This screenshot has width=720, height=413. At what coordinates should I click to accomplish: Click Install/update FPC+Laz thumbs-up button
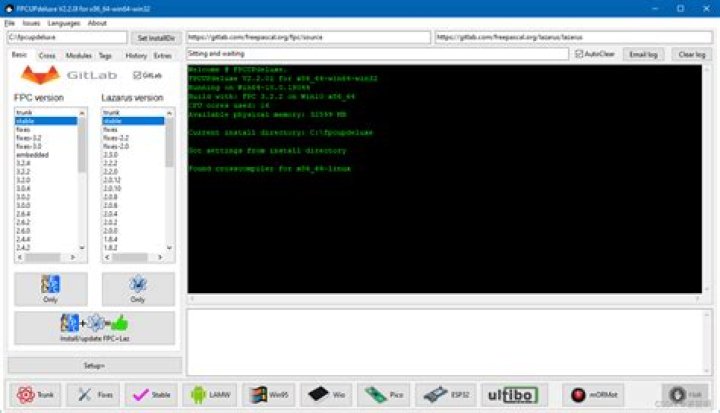tap(94, 328)
